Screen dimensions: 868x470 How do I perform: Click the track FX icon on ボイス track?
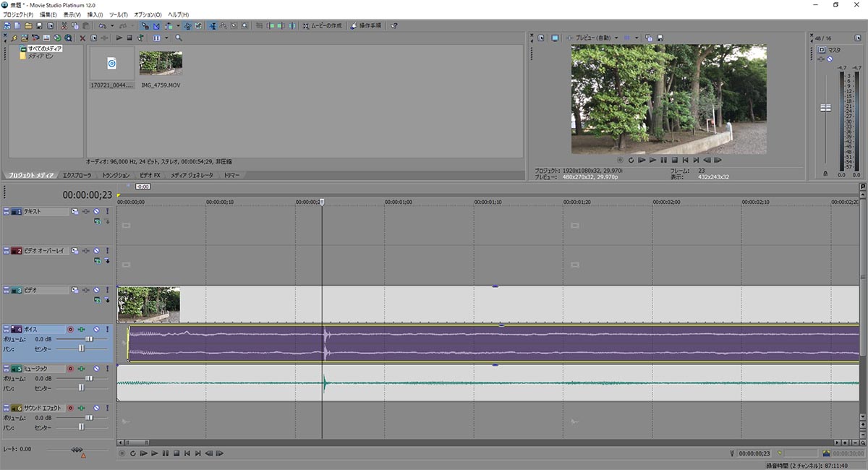pyautogui.click(x=82, y=329)
